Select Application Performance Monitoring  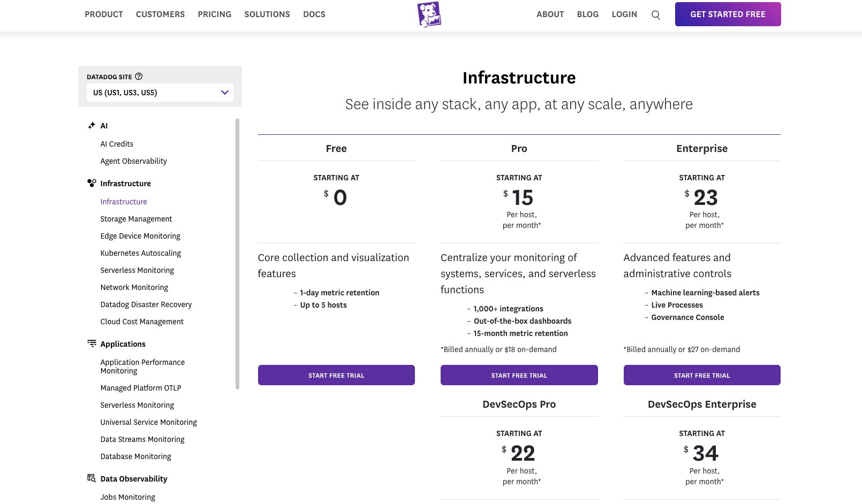[x=142, y=366]
